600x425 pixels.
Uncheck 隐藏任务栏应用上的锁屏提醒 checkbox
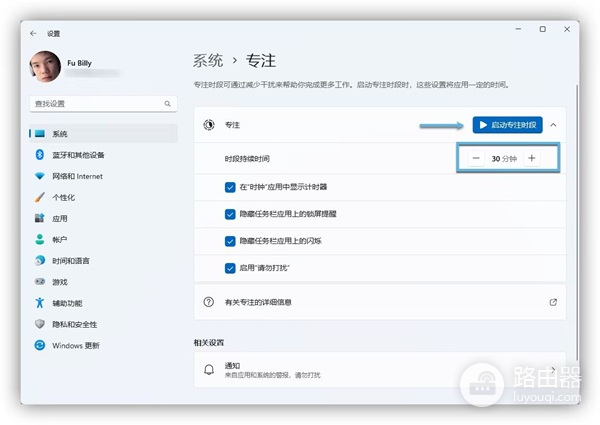tap(231, 214)
